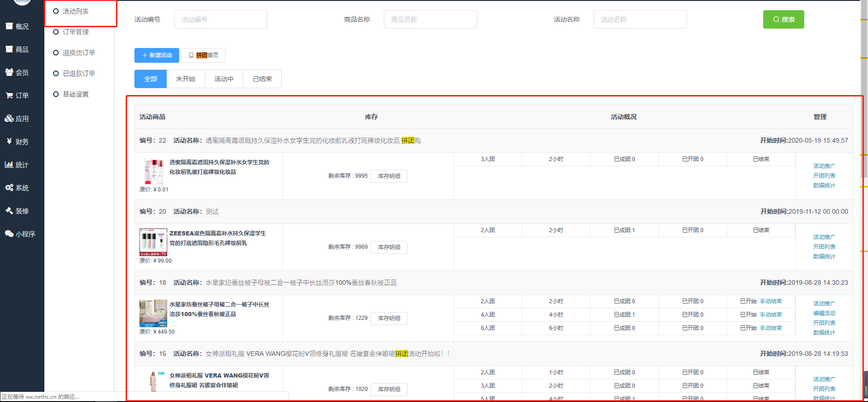Focus the 商品名称 input field
The image size is (868, 402).
pyautogui.click(x=431, y=19)
